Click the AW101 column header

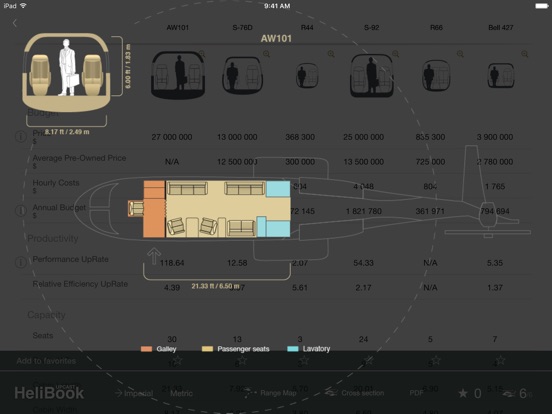point(178,27)
